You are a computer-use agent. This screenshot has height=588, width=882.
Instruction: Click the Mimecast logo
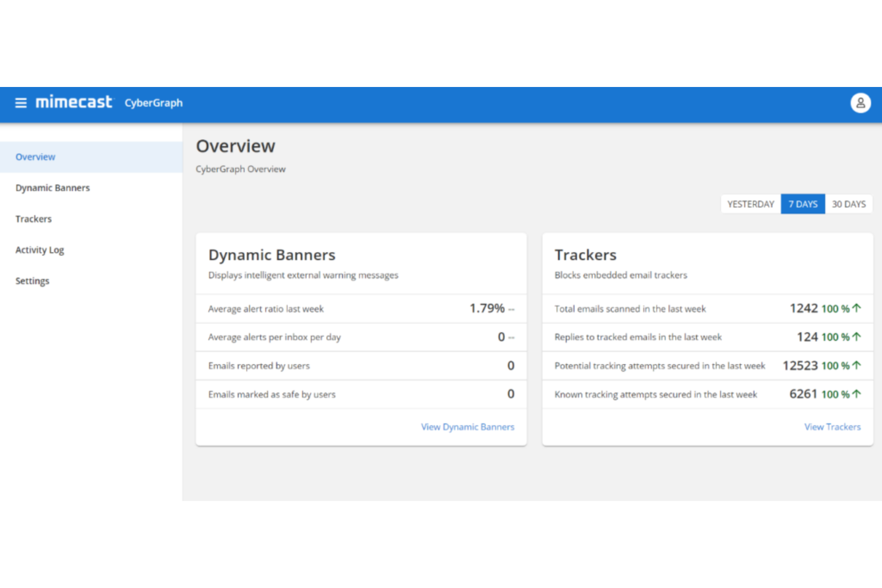pos(73,102)
